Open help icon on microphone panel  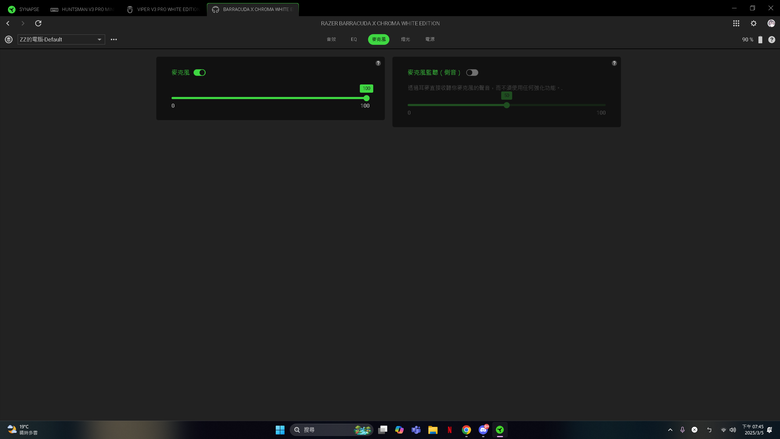378,63
